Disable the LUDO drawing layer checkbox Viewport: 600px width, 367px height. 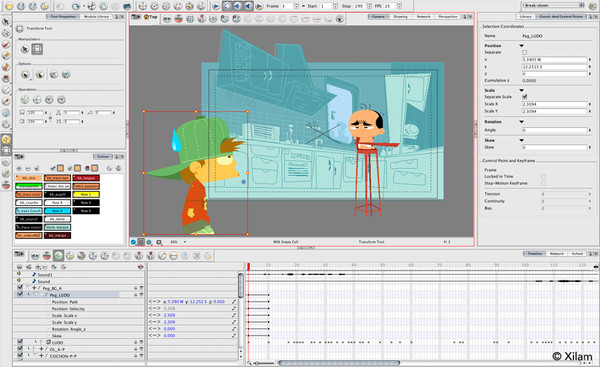(20, 342)
